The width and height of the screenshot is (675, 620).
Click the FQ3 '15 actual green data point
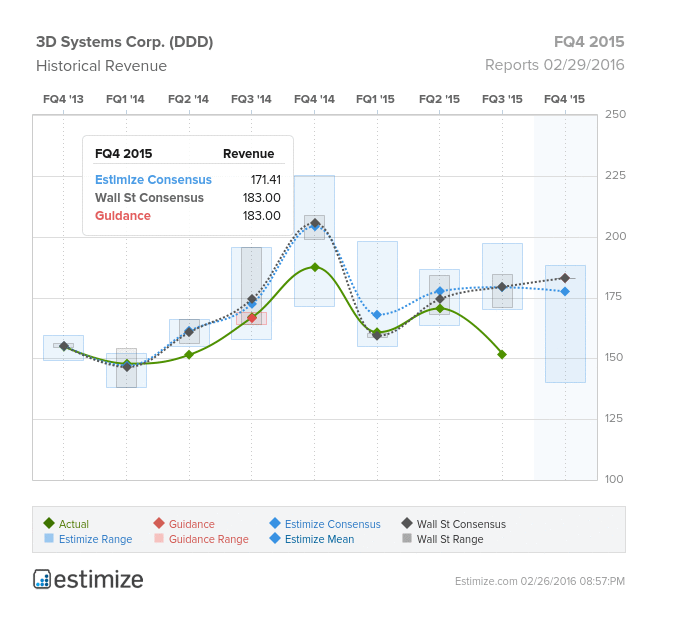click(x=502, y=354)
